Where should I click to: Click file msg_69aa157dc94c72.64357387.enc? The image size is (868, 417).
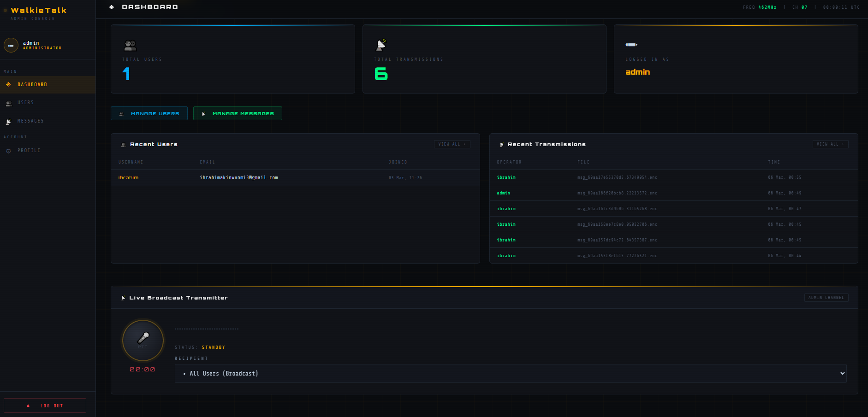pos(617,240)
